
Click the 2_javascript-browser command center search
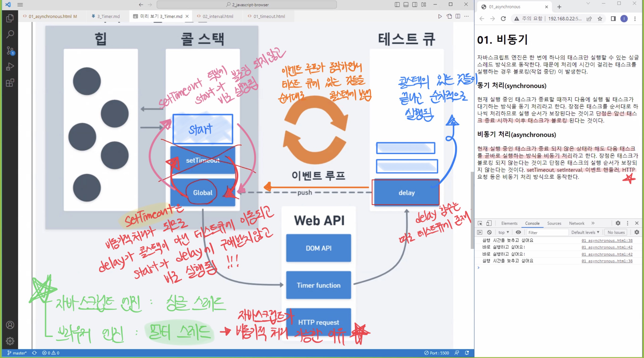(246, 4)
